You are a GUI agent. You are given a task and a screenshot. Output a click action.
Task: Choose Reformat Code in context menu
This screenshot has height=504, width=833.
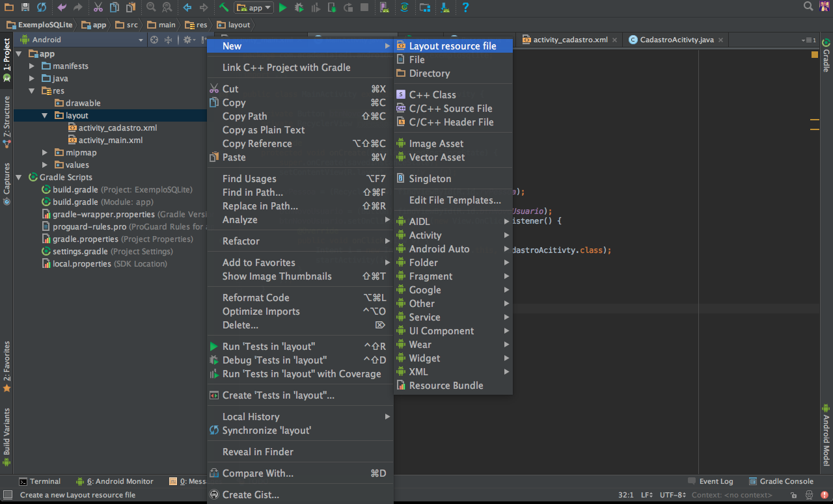point(256,298)
